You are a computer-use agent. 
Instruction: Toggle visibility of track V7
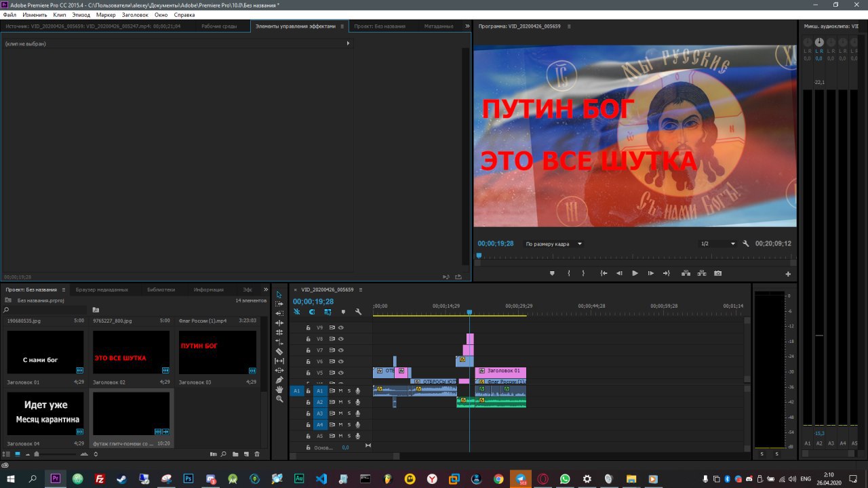click(341, 350)
